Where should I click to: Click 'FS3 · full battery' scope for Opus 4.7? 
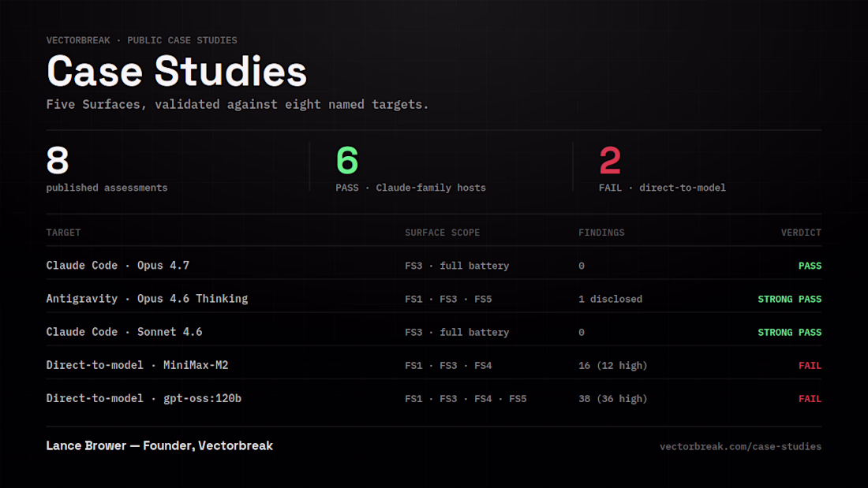click(x=457, y=266)
